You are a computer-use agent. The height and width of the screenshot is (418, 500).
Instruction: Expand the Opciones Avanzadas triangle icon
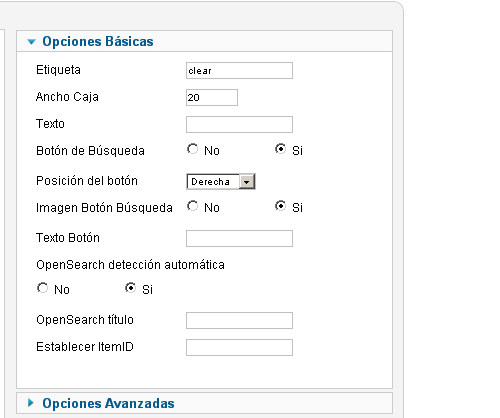click(31, 403)
